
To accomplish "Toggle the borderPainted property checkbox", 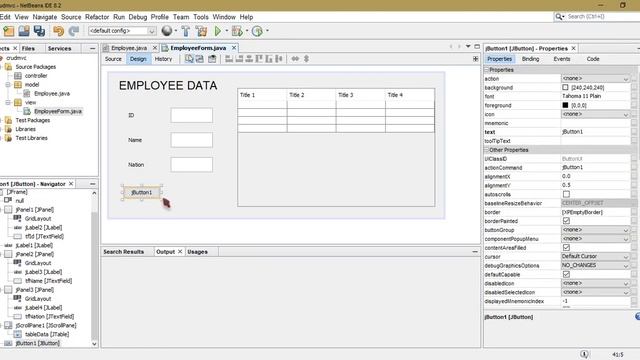I will [x=566, y=221].
